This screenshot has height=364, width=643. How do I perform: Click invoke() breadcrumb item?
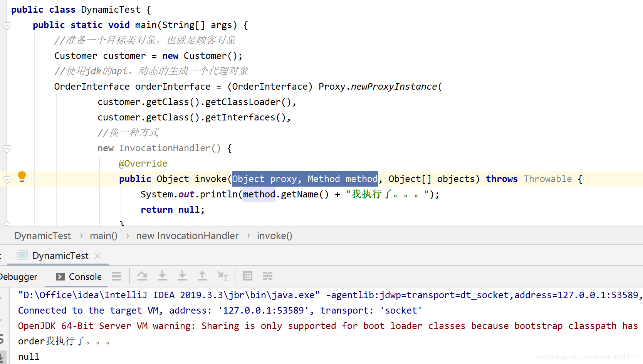(x=275, y=236)
